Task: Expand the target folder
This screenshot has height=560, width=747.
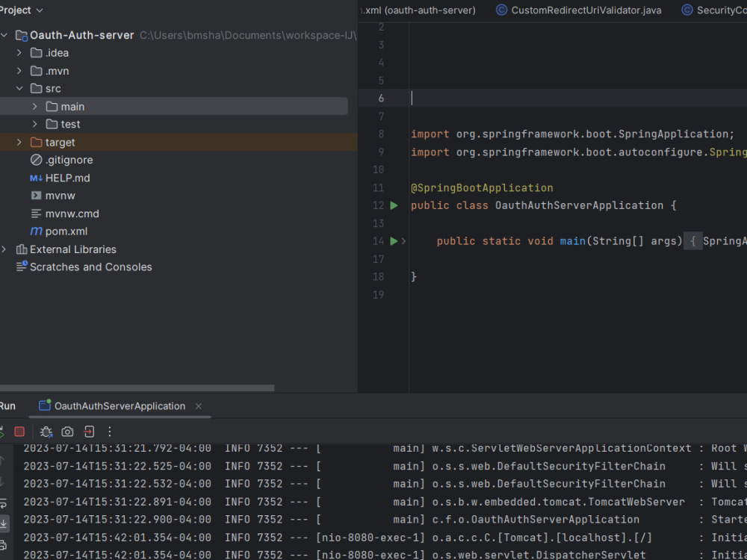Action: [19, 143]
